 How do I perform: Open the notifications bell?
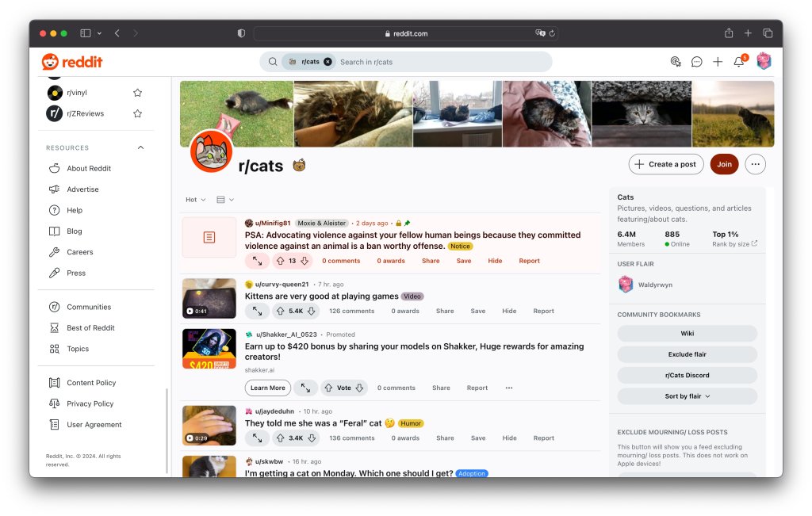pos(739,62)
